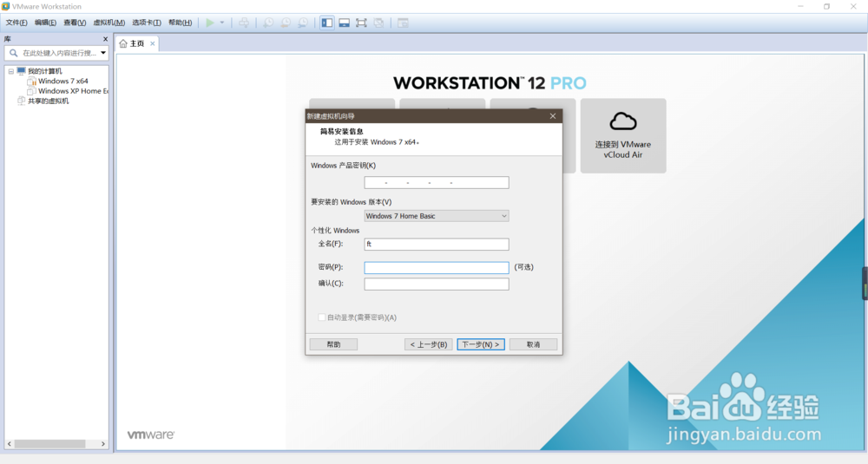Open the power options arrow beside play

pos(222,23)
